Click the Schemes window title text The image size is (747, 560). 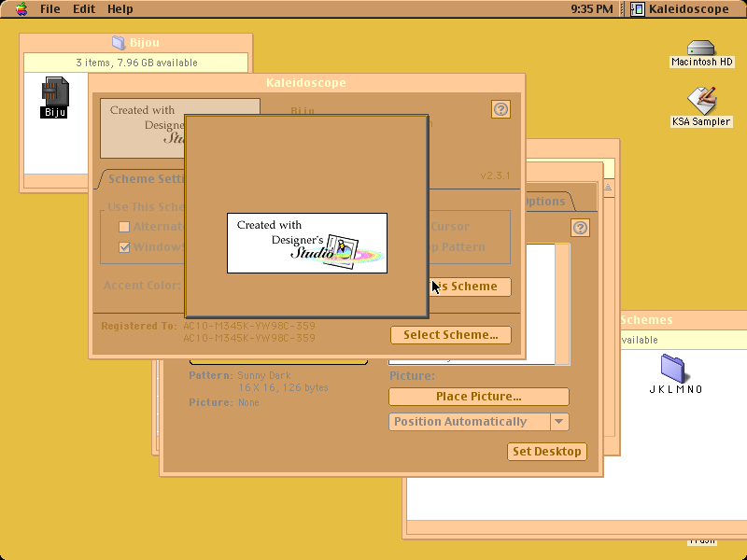coord(646,320)
